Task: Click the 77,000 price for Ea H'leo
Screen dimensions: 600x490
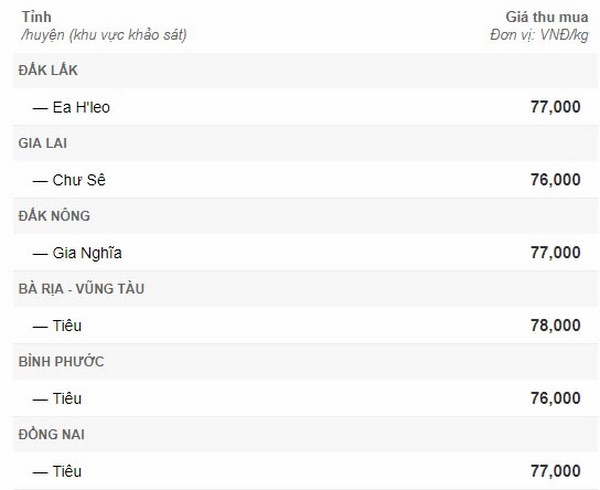Action: click(x=555, y=107)
